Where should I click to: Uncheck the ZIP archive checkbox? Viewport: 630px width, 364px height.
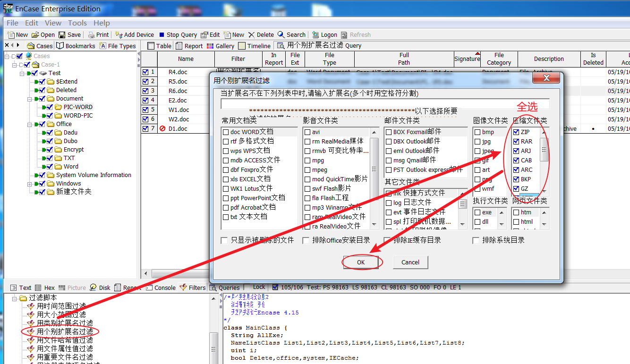coord(516,132)
